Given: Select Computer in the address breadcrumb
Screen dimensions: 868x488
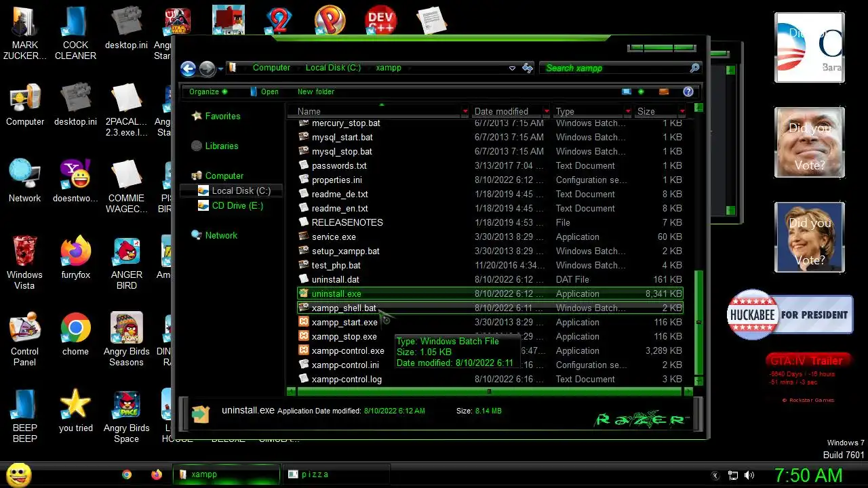Looking at the screenshot, I should [x=271, y=68].
